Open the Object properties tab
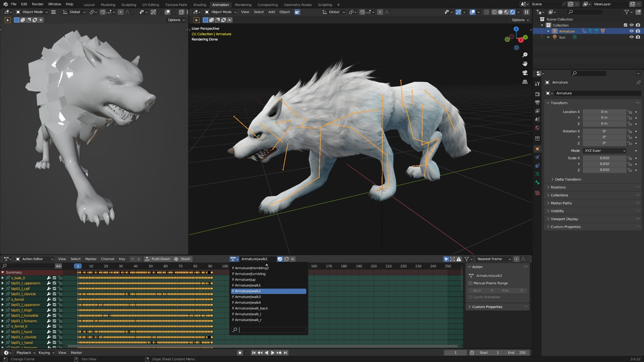The height and width of the screenshot is (362, 644). pyautogui.click(x=537, y=149)
